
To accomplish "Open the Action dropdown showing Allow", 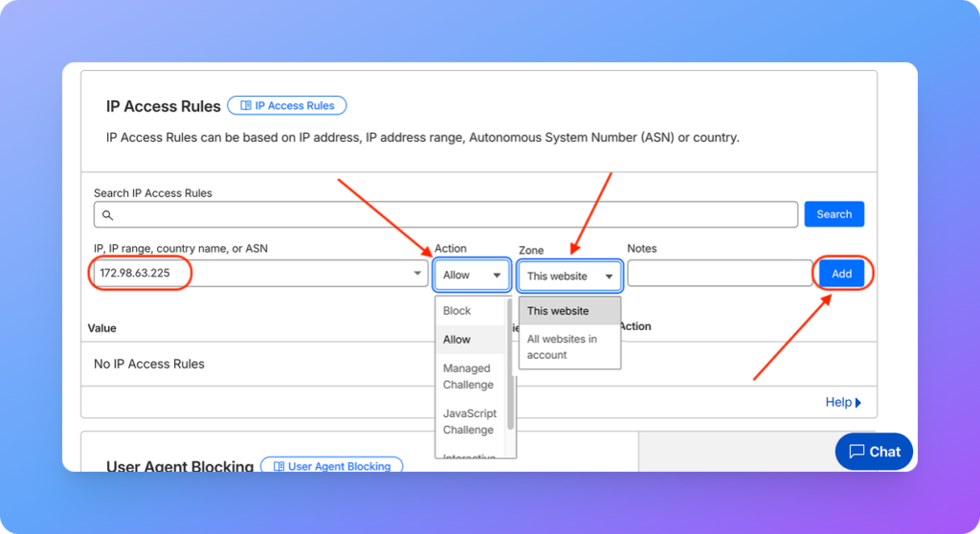I will click(x=471, y=276).
